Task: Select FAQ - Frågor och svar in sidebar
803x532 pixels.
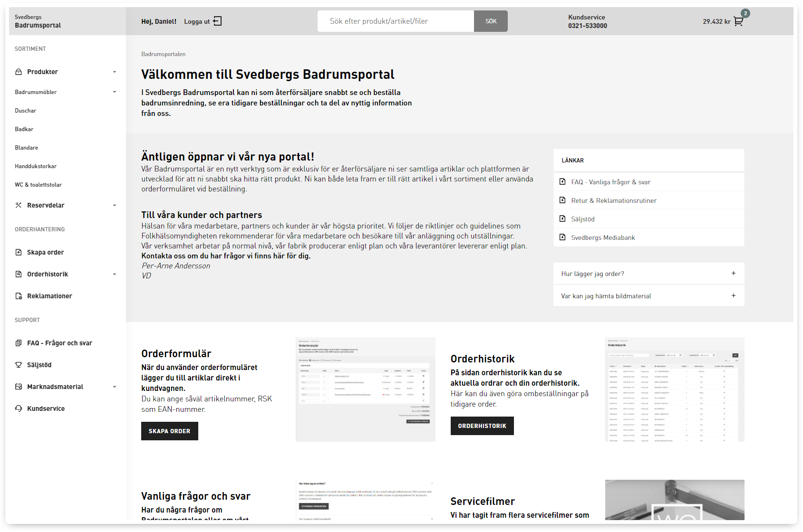Action: pos(59,343)
